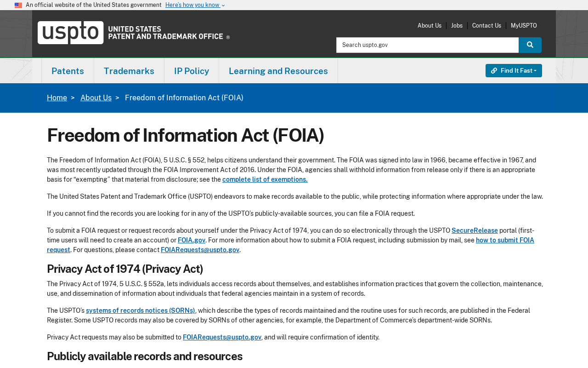The image size is (588, 368).
Task: Click the magnifying glass search button
Action: (530, 45)
